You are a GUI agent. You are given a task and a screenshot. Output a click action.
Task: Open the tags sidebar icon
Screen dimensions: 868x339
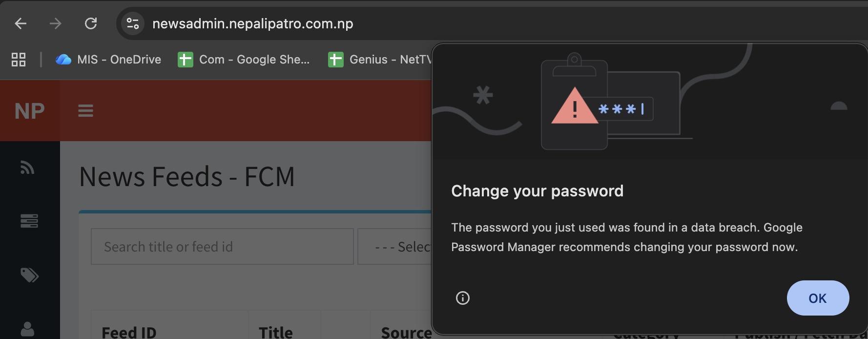(x=29, y=275)
